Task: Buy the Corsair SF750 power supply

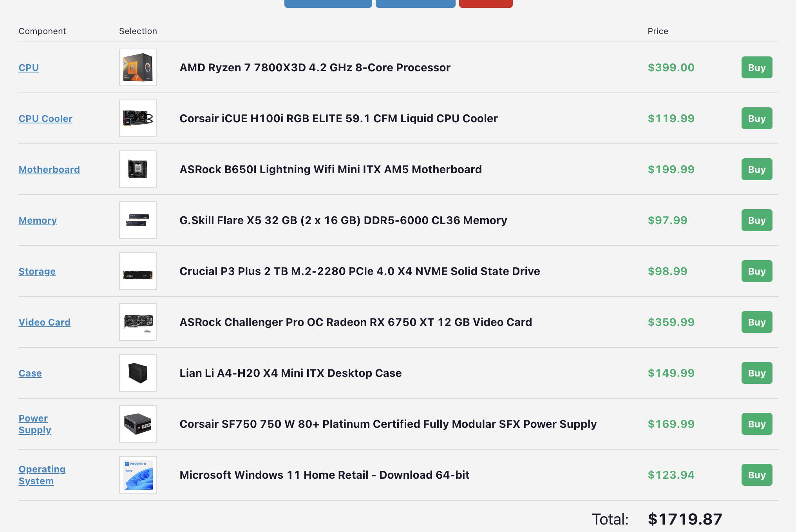Action: pos(757,424)
